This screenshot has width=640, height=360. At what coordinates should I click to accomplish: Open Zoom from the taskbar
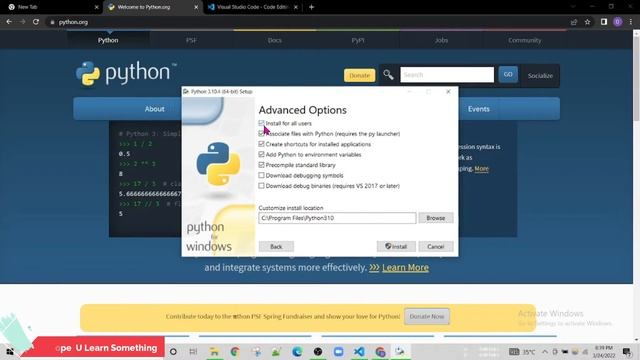click(x=338, y=351)
